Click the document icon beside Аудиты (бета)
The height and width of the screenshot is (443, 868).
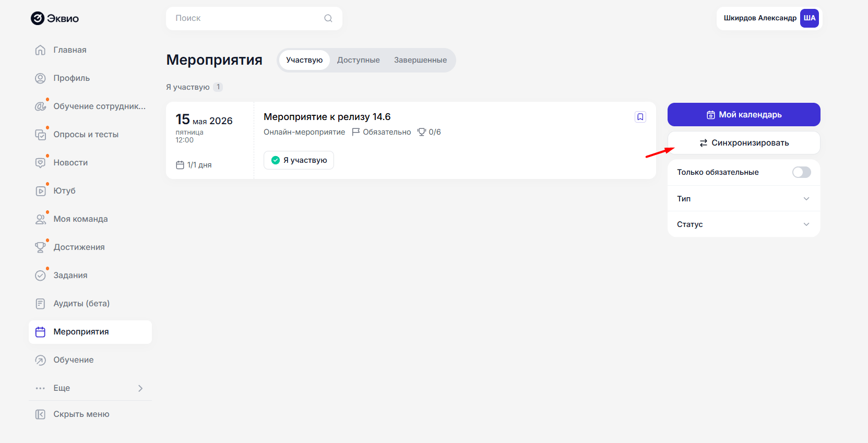click(x=40, y=304)
